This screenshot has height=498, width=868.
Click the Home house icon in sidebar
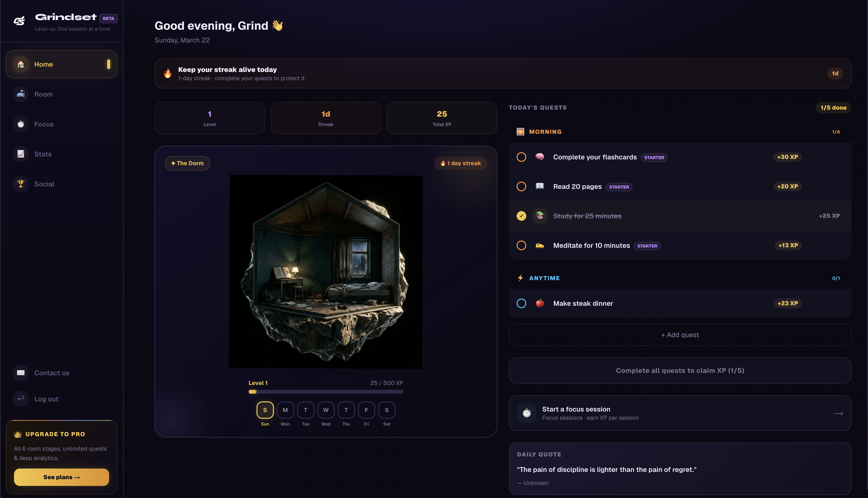[x=21, y=64]
